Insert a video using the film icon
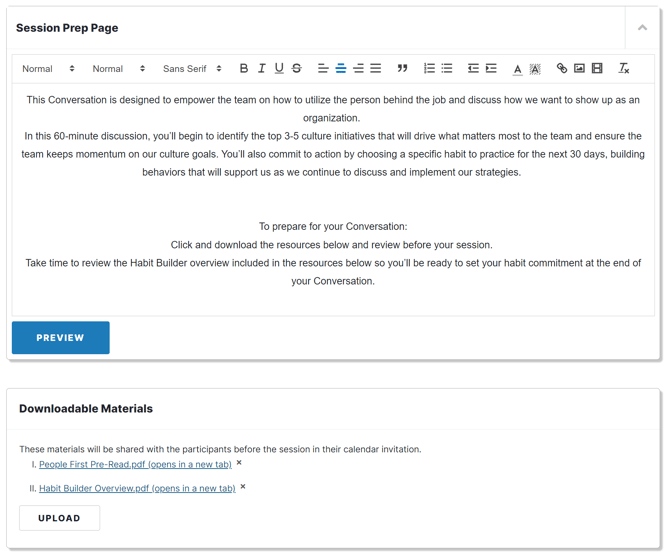670x556 pixels. pos(597,69)
